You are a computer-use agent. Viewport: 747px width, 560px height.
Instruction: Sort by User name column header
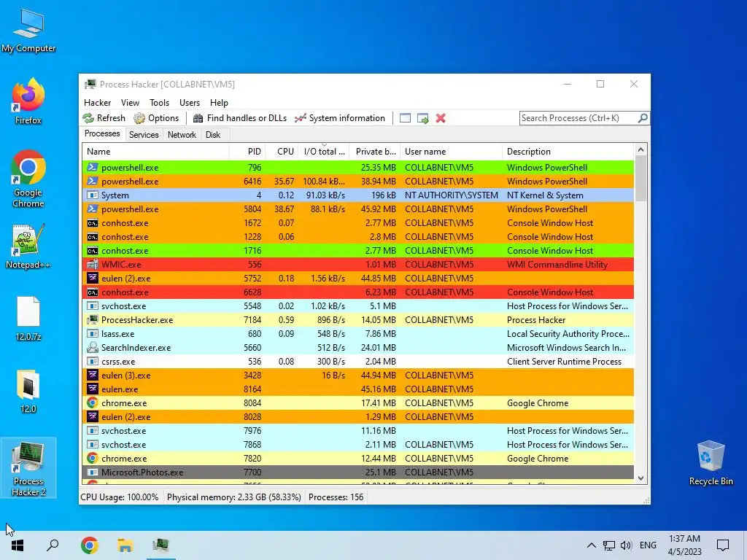[x=451, y=152]
